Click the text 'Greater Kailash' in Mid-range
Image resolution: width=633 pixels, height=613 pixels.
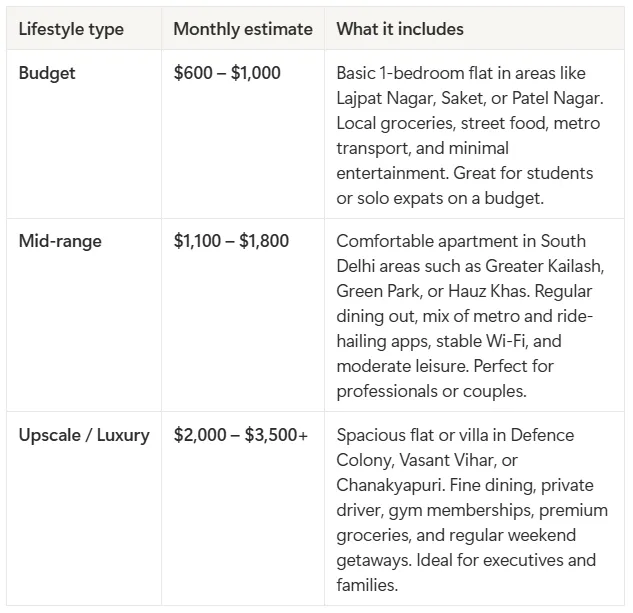click(544, 266)
